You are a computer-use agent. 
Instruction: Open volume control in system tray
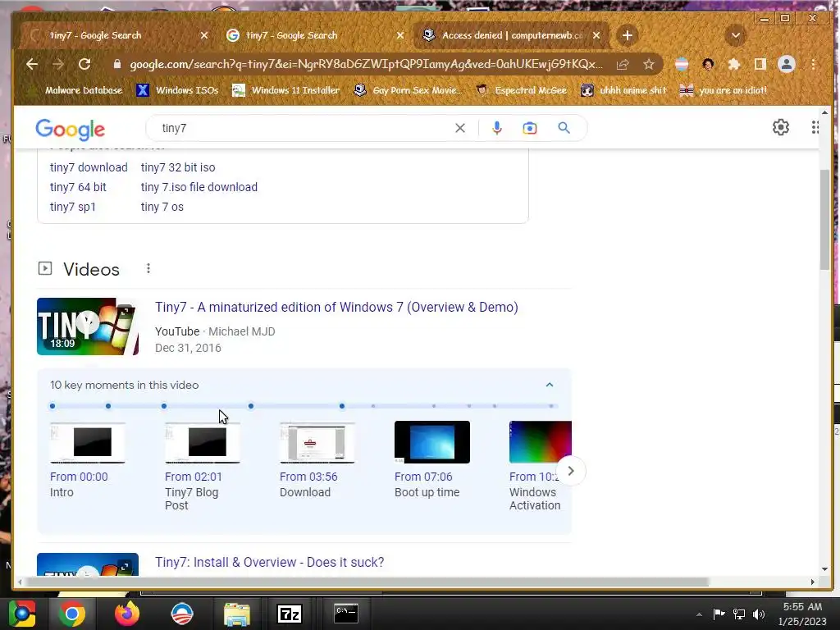coord(759,614)
